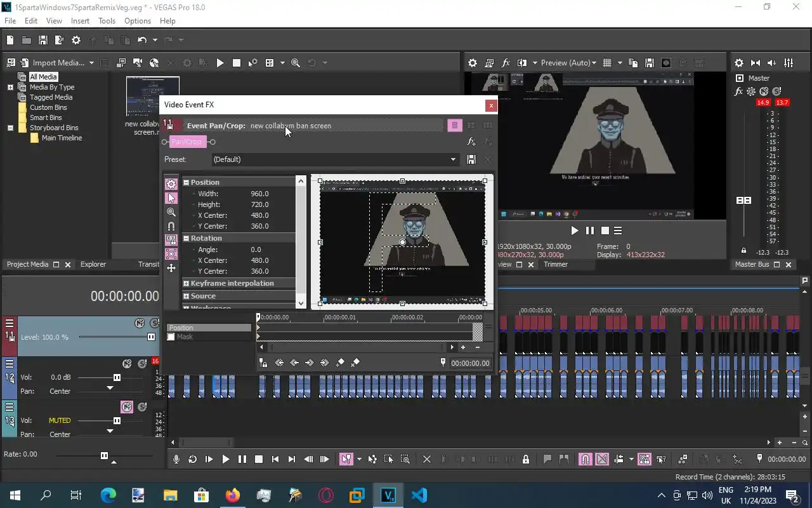
Task: Jump to last keyframe button
Action: point(325,363)
